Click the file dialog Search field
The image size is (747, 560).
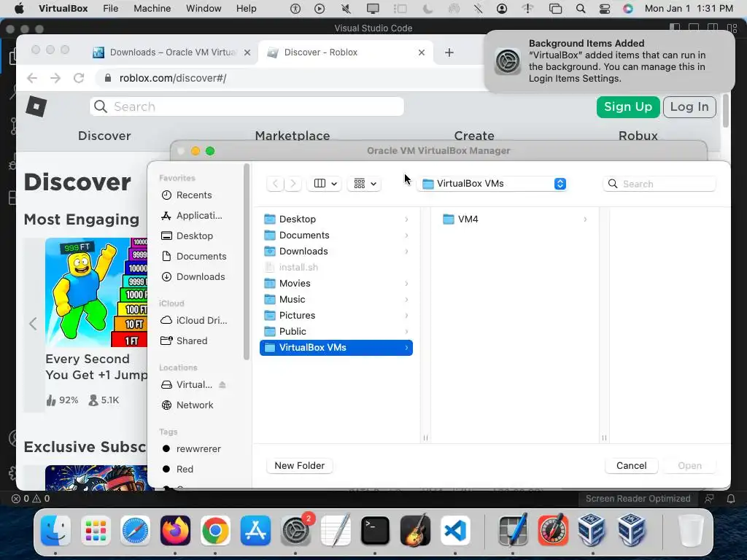(x=659, y=184)
